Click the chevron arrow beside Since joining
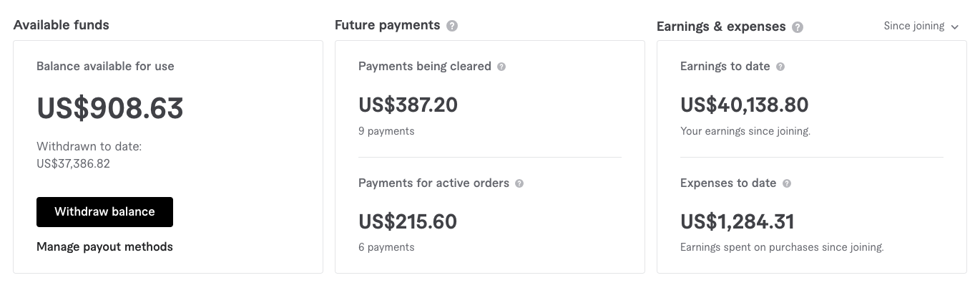 coord(954,27)
